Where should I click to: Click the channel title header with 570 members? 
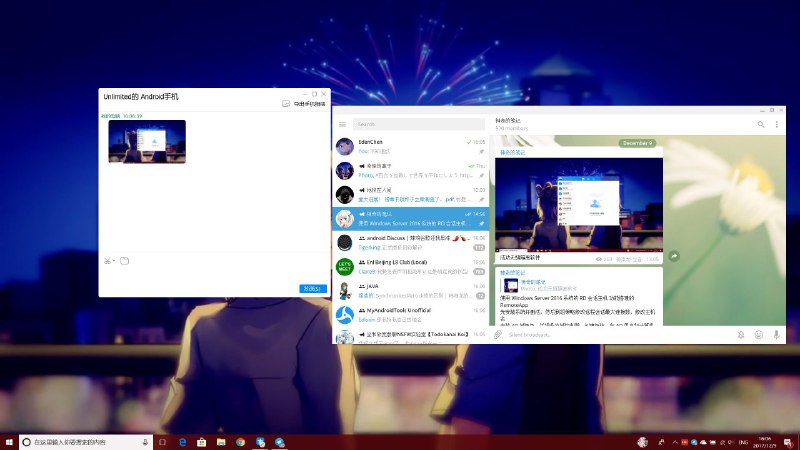click(x=512, y=124)
